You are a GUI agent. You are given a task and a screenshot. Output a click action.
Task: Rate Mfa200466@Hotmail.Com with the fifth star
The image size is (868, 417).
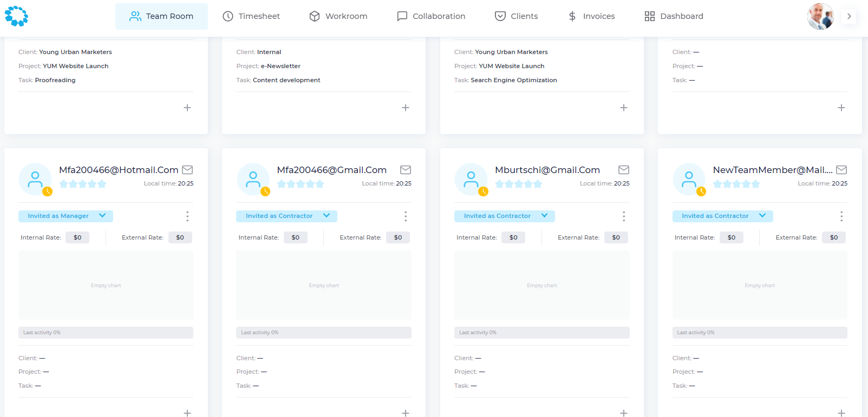click(x=102, y=184)
